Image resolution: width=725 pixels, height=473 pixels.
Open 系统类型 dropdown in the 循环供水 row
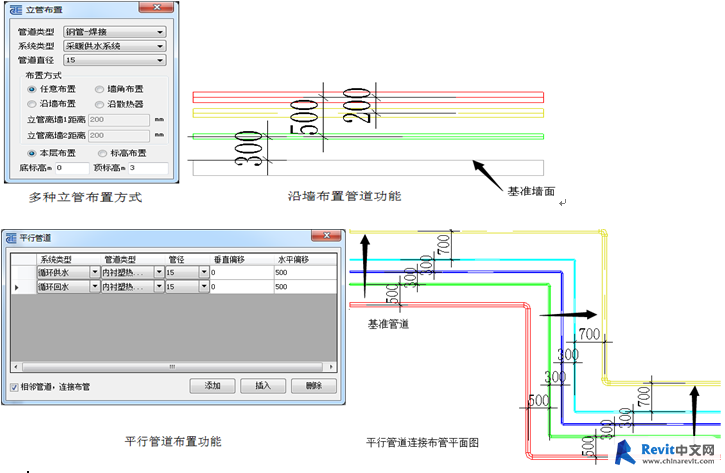(x=94, y=272)
